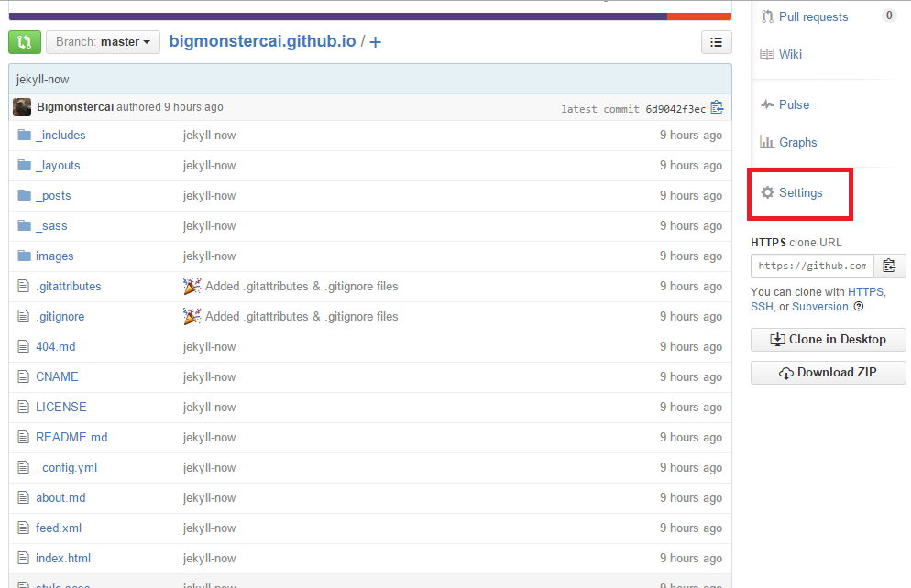The image size is (911, 588).
Task: Open the Pulse tab in the sidebar
Action: point(794,104)
